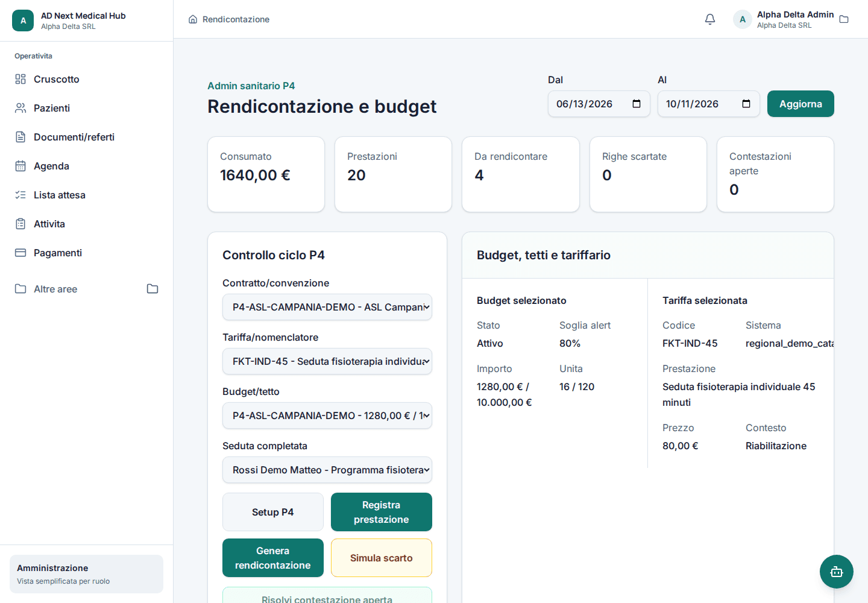Click the Da rendicontare 4 card
This screenshot has height=603, width=868.
(521, 174)
